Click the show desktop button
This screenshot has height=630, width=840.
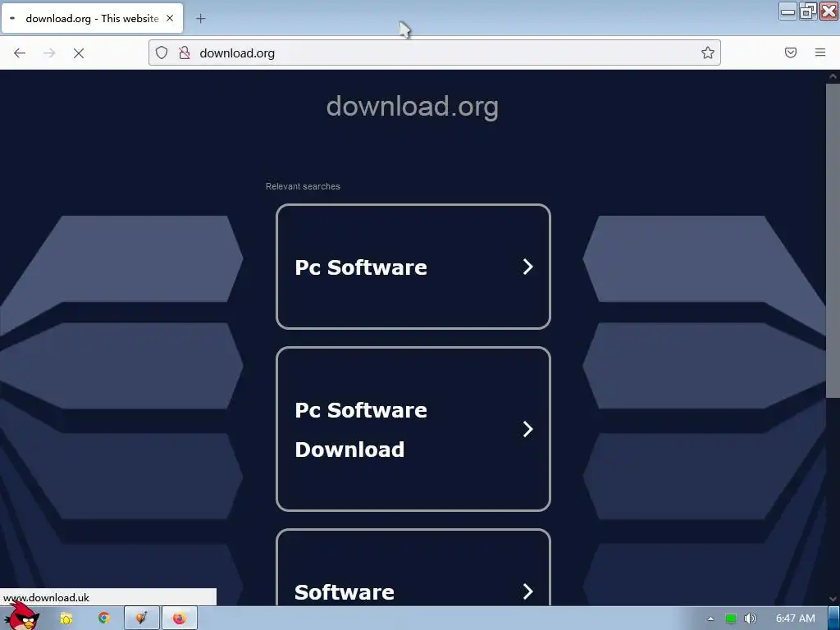833,619
